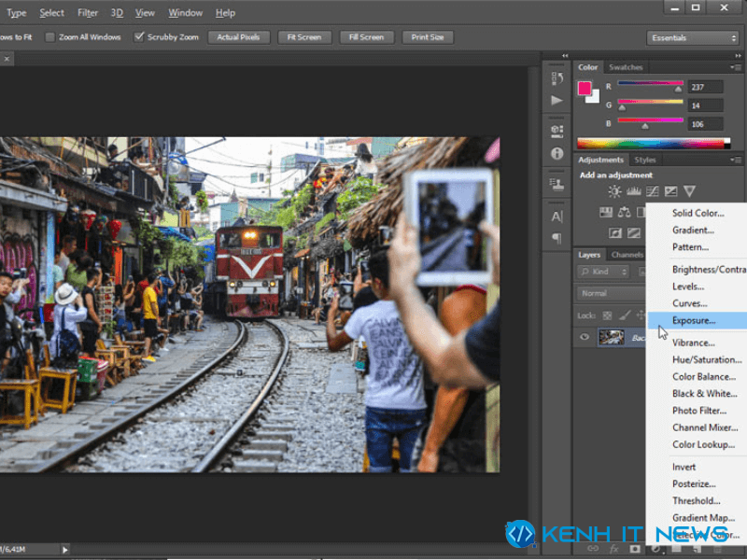Open the 3D menu

[x=117, y=13]
